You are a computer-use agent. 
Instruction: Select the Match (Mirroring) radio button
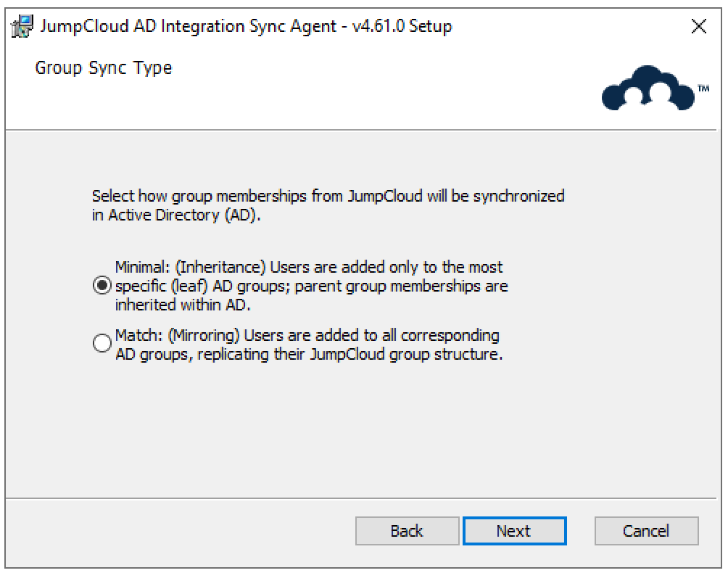tap(102, 345)
